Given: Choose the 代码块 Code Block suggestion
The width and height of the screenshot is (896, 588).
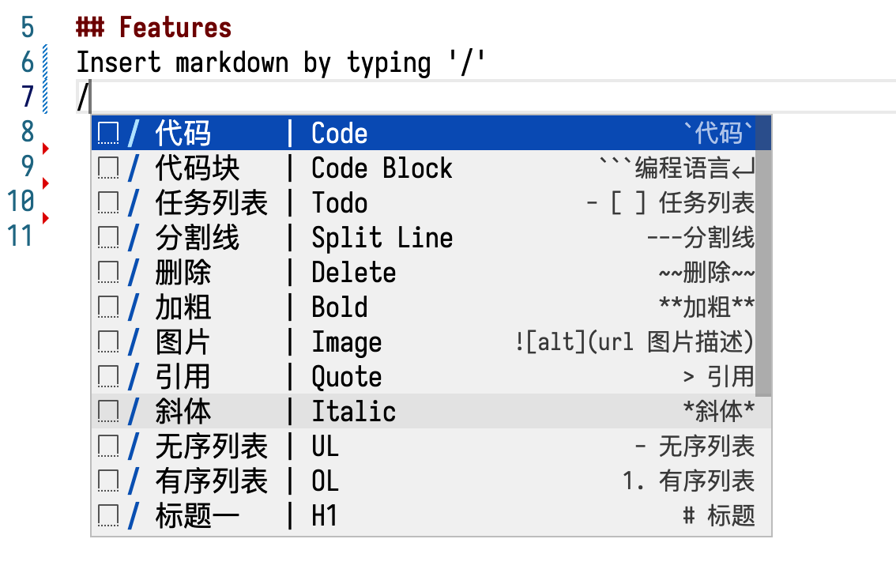Looking at the screenshot, I should coord(423,168).
